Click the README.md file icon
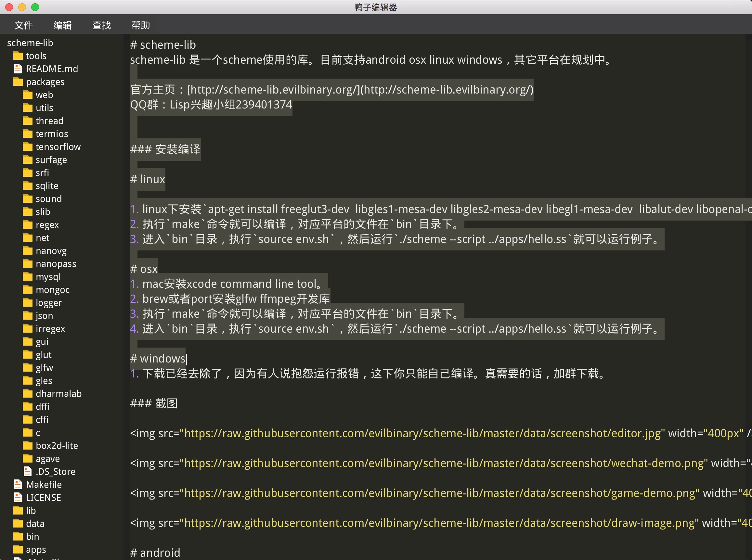The width and height of the screenshot is (752, 560). pos(18,69)
